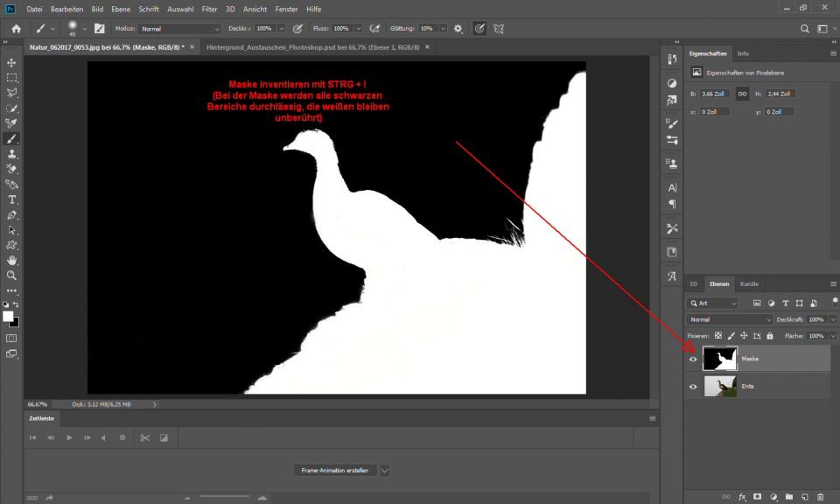
Task: Toggle visibility of the Ente layer
Action: [693, 386]
